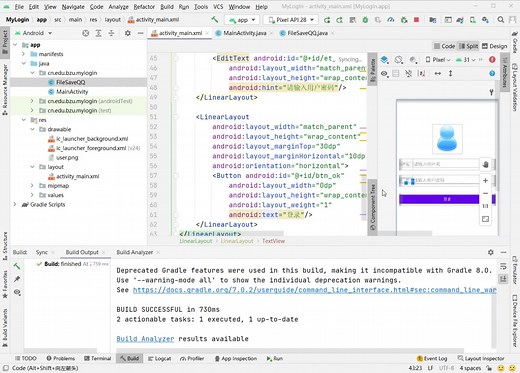Image resolution: width=520 pixels, height=373 pixels.
Task: Open the Gradle docs hyperlink in output
Action: point(314,290)
